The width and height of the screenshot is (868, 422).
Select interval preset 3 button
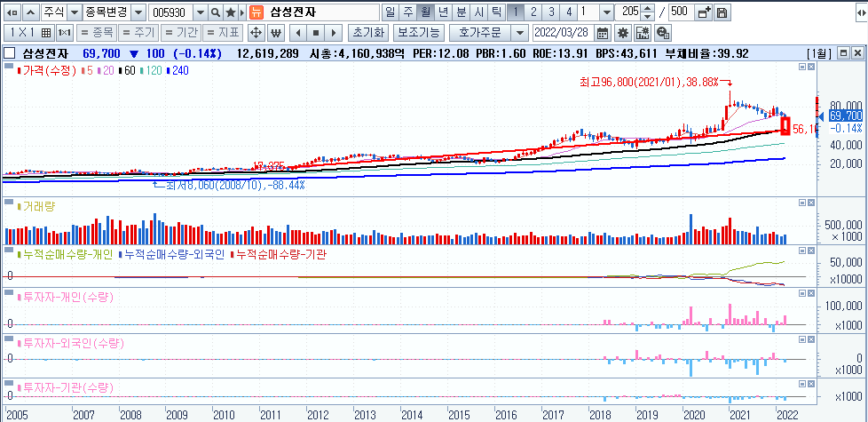tap(551, 12)
